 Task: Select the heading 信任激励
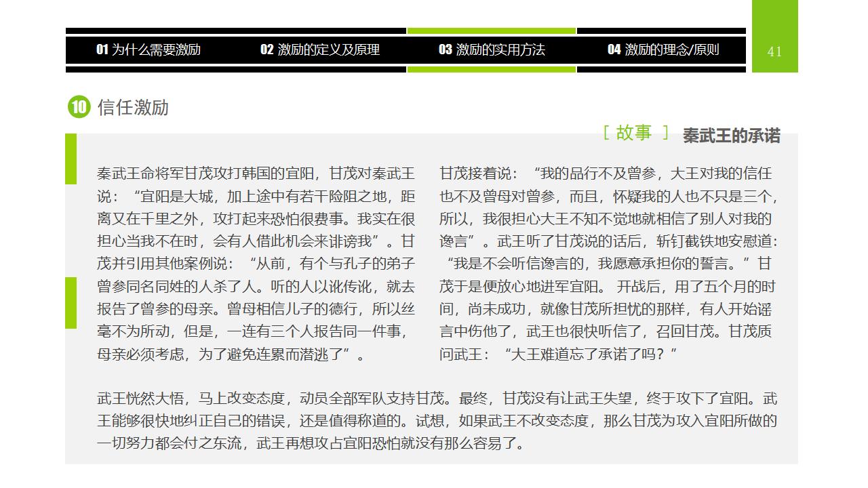click(x=133, y=107)
